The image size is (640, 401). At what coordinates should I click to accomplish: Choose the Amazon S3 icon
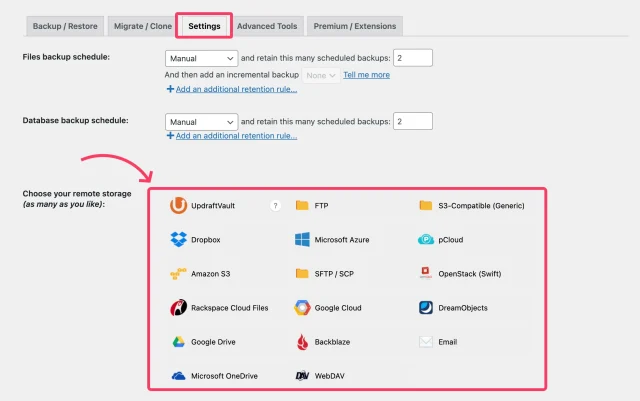click(178, 274)
